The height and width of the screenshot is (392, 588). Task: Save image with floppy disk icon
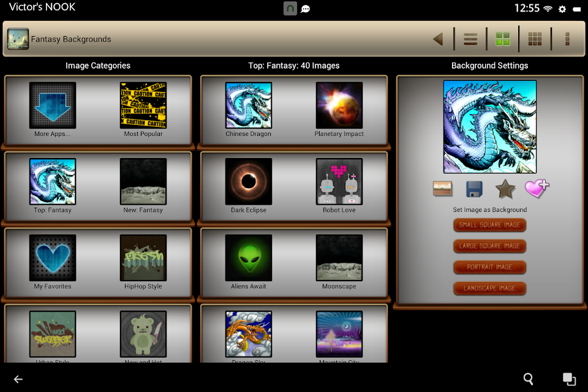pos(474,189)
